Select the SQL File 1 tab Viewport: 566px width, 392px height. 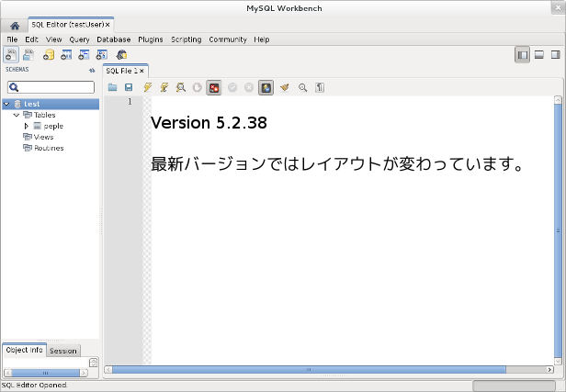[121, 71]
